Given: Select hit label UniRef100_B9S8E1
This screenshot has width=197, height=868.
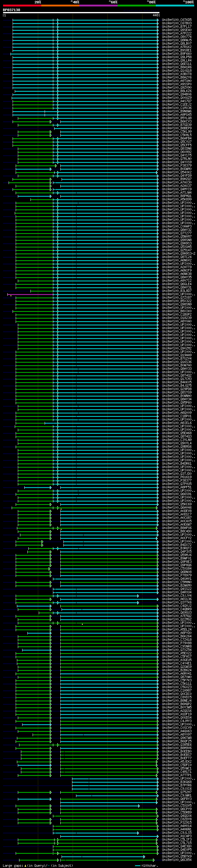Looking at the screenshot, I should point(177,50).
